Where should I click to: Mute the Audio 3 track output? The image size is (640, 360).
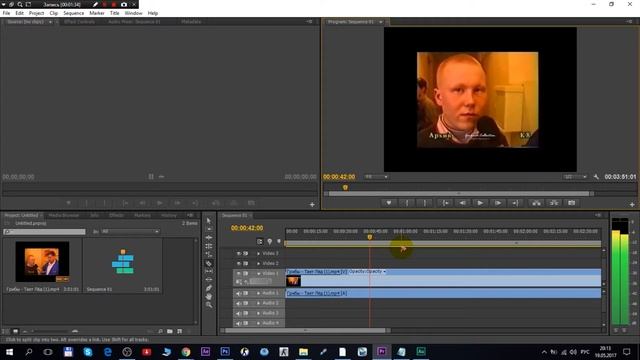pyautogui.click(x=239, y=313)
